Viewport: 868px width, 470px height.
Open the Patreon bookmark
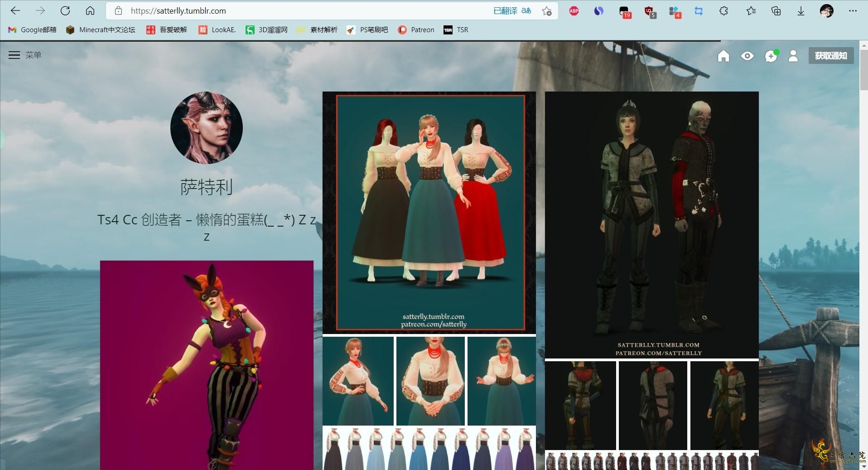click(416, 29)
